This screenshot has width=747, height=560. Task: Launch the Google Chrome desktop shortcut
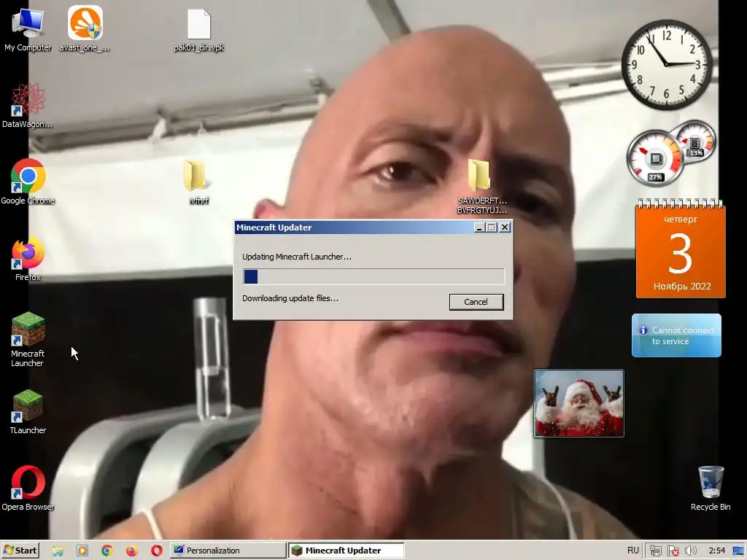(x=28, y=182)
